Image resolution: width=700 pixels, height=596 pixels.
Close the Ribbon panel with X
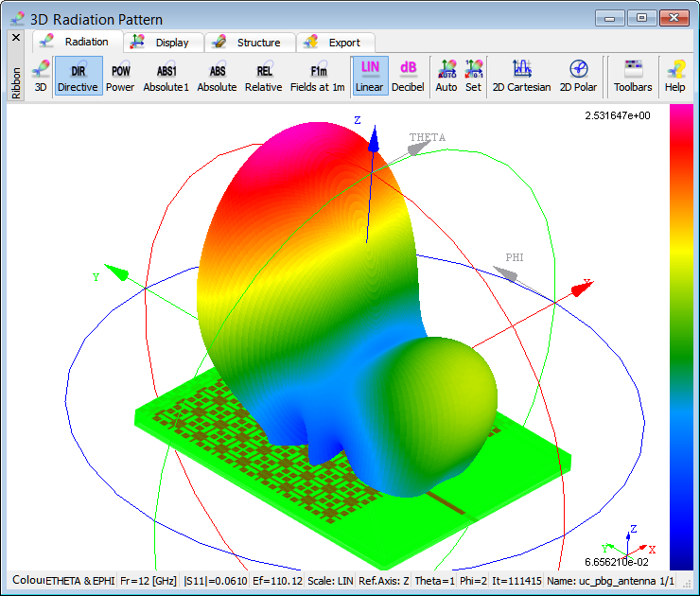point(15,38)
